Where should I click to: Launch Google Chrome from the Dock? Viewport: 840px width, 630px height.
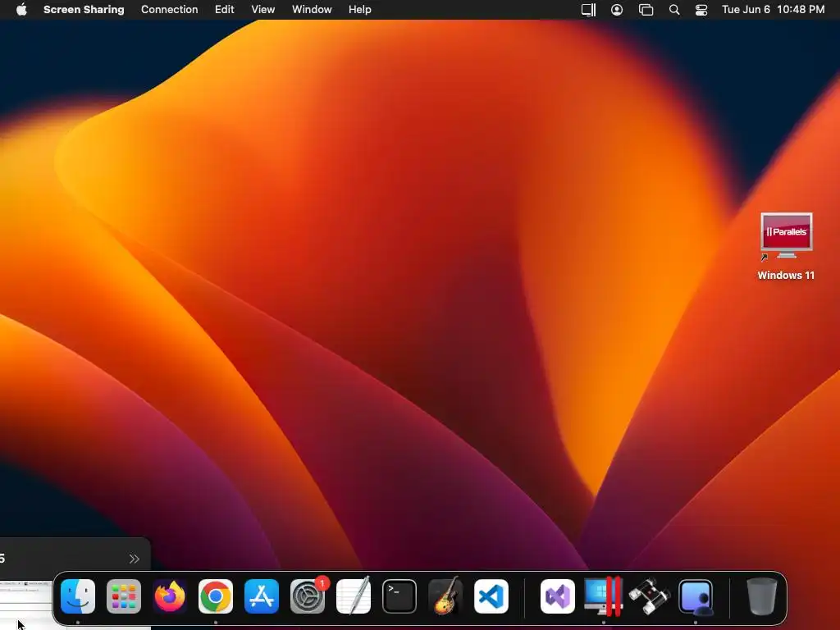tap(216, 596)
